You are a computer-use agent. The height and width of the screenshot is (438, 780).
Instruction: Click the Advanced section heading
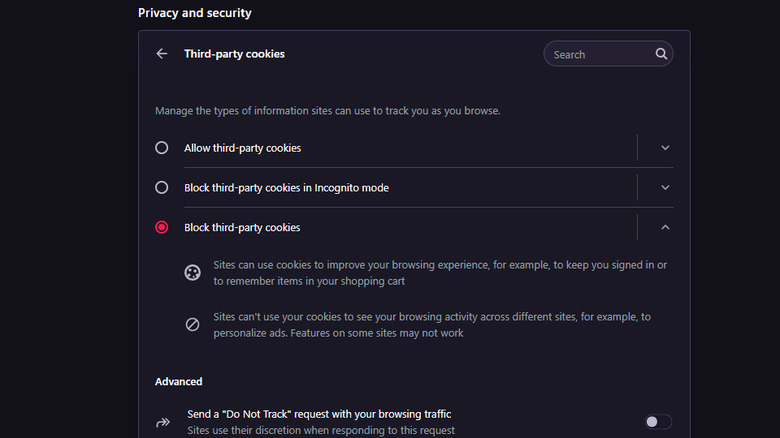179,381
